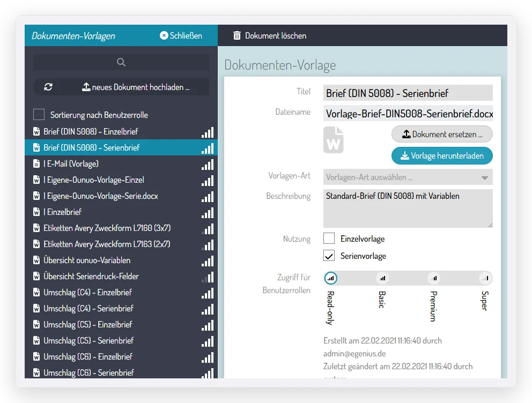
Task: Click role bars icon for Eigene-Ounuo-Vorlage-Serie.docx
Action: 208,197
